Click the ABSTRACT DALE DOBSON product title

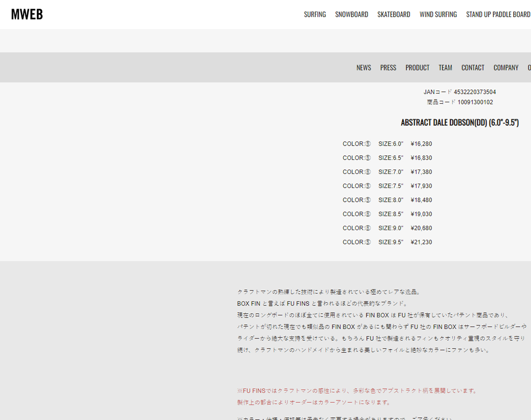460,123
